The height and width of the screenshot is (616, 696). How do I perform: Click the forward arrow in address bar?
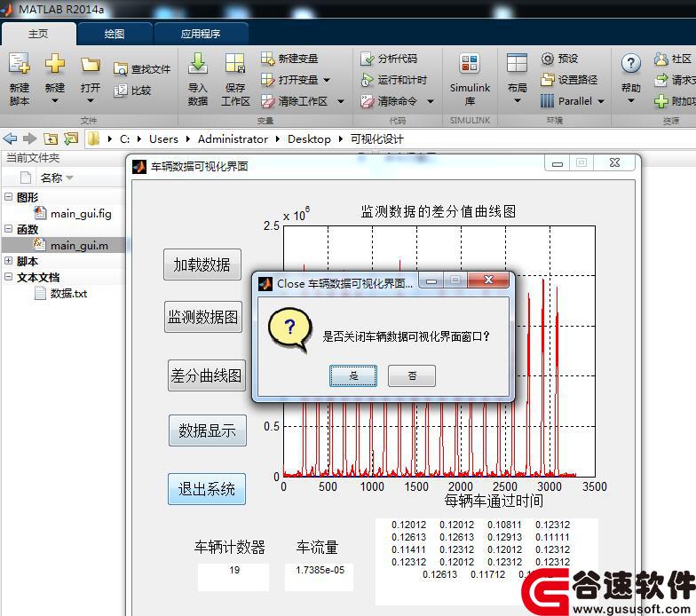tap(30, 138)
